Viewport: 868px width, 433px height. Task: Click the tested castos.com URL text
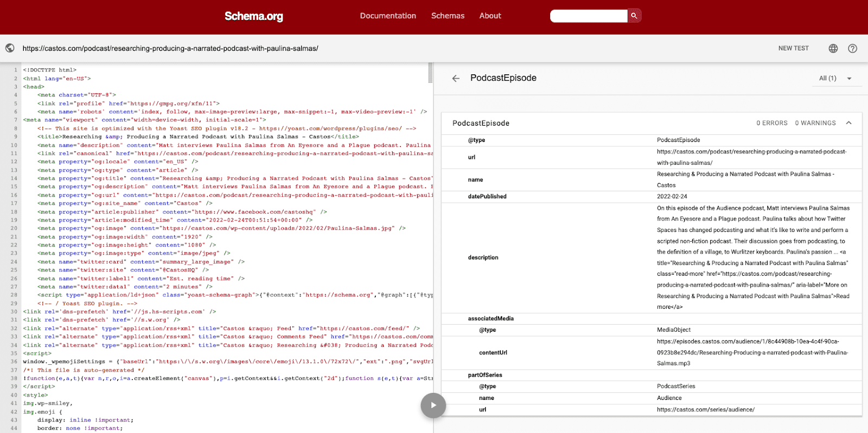click(x=170, y=48)
